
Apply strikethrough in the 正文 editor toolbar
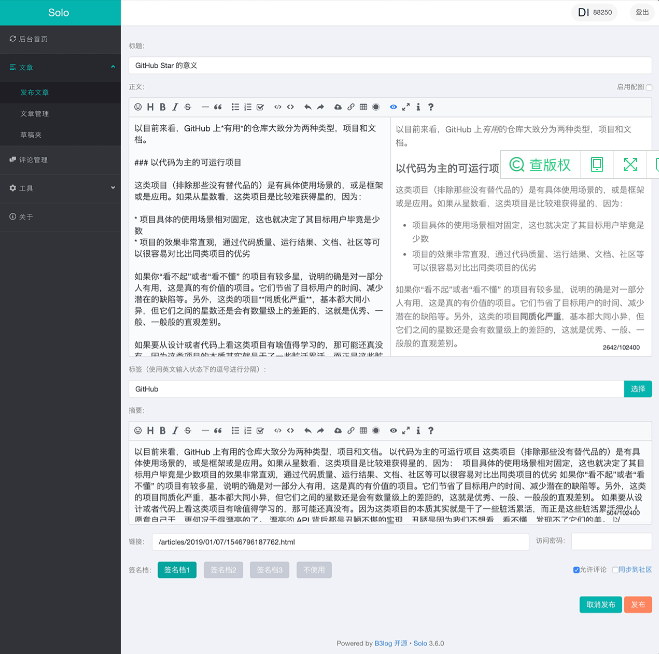coord(187,107)
